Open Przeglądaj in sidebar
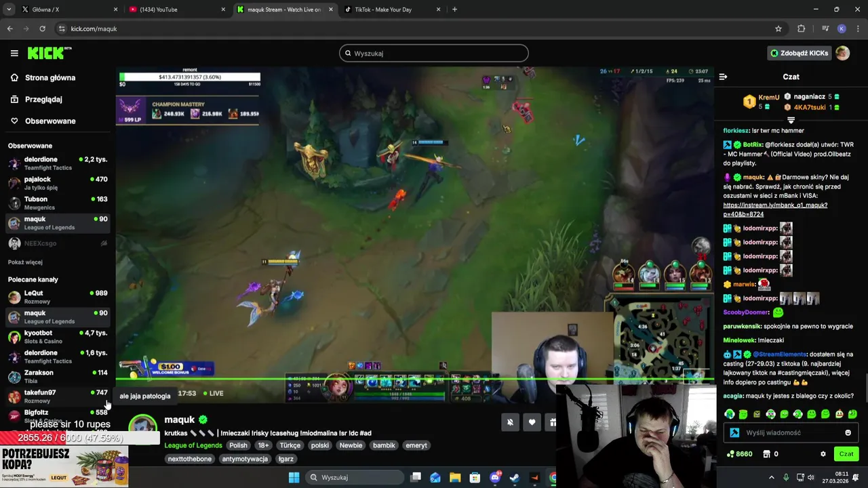Screen dimensions: 868x488 coord(43,99)
